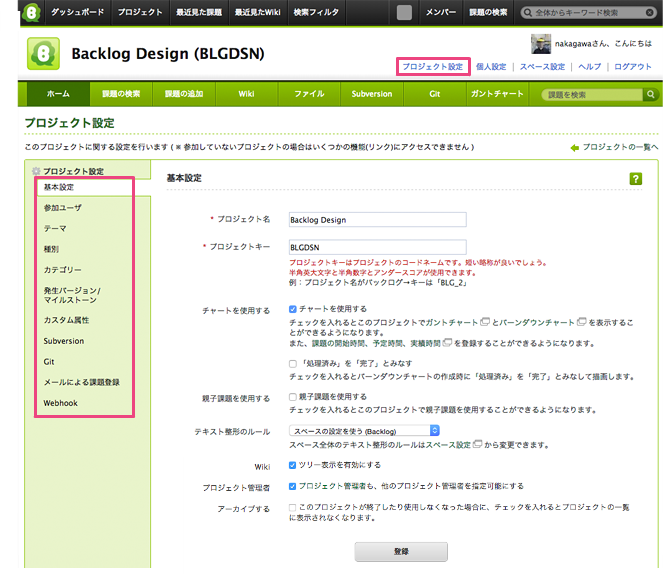This screenshot has width=663, height=574.
Task: Open テキスト整形のルール dropdown
Action: (364, 431)
